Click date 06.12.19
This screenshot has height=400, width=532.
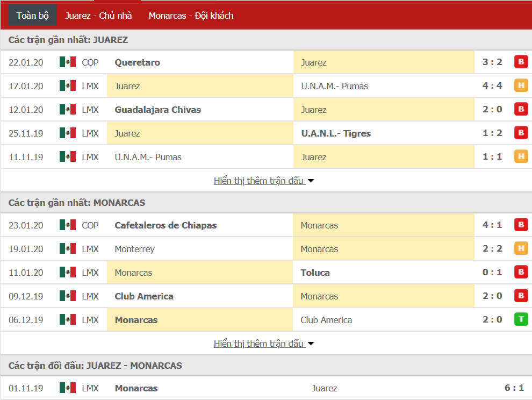[26, 320]
